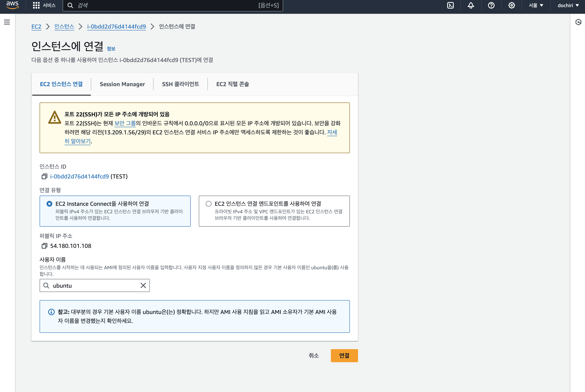
Task: Click the AWS logo home icon
Action: (12, 5)
